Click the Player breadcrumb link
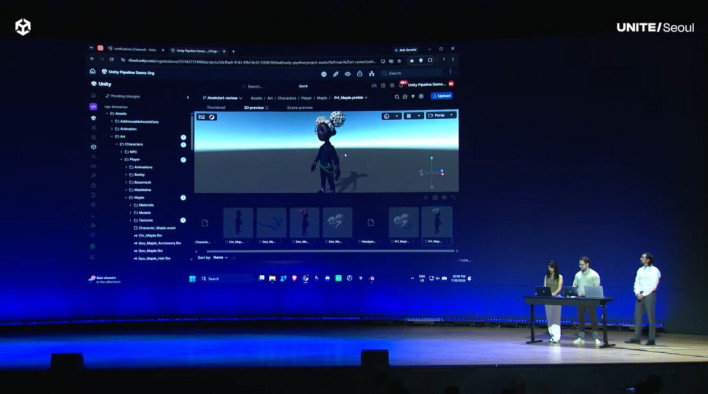 tap(307, 98)
